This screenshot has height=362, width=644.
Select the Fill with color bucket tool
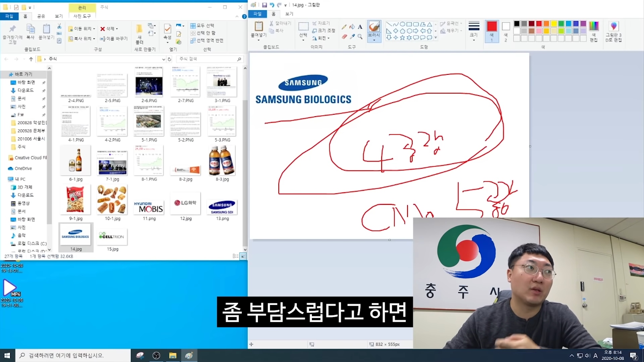352,26
